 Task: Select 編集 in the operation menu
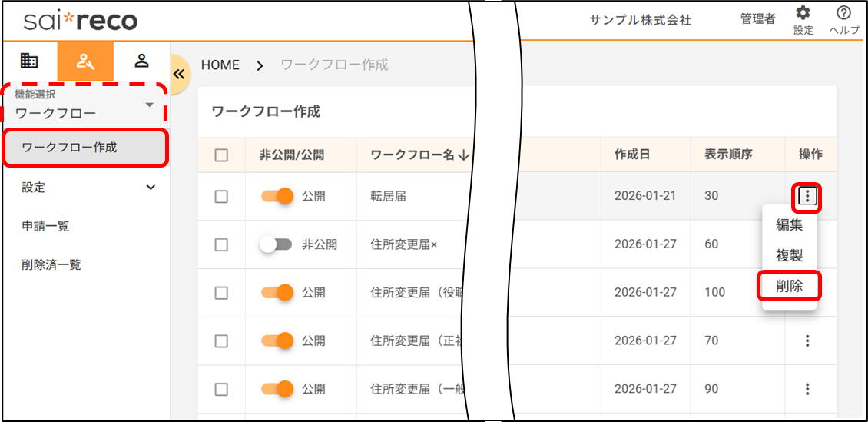point(789,225)
